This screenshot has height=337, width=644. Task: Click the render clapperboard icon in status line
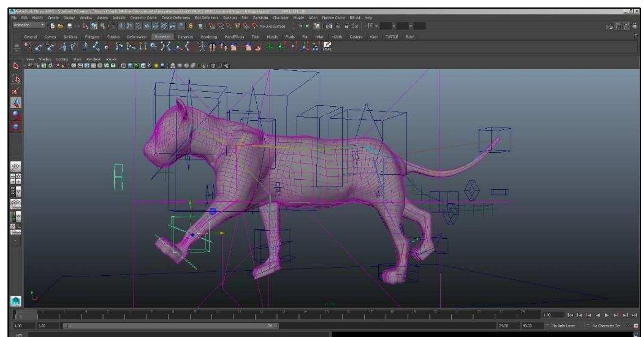click(x=329, y=26)
